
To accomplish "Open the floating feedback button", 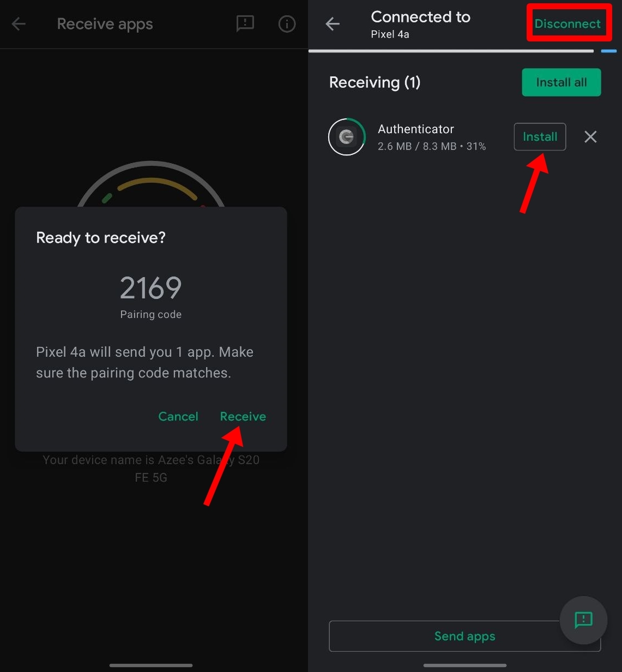I will 583,620.
